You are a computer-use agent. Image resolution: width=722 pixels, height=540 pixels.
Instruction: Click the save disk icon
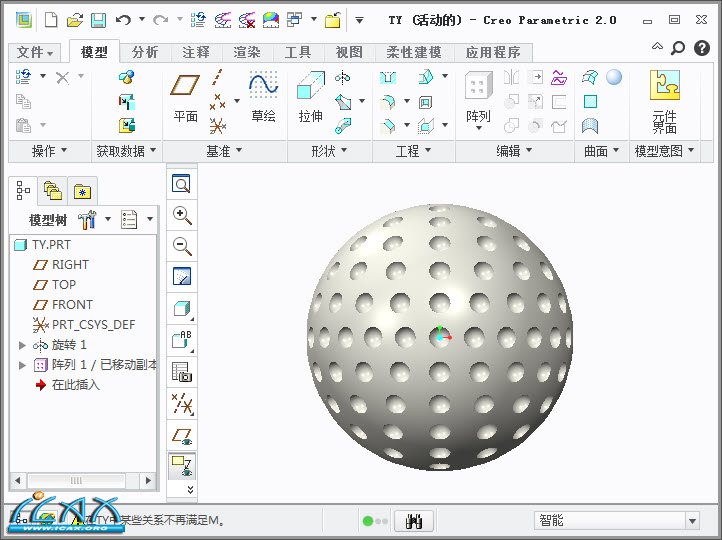98,20
